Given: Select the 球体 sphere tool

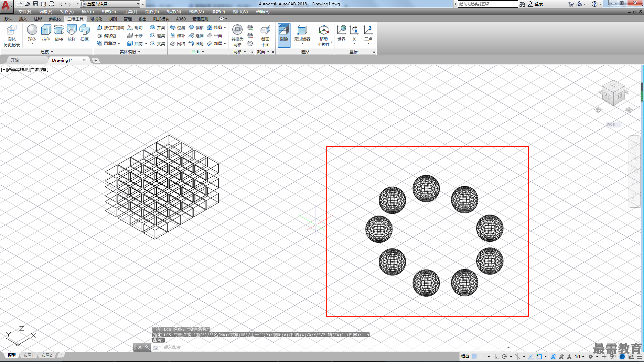Looking at the screenshot, I should tap(32, 33).
